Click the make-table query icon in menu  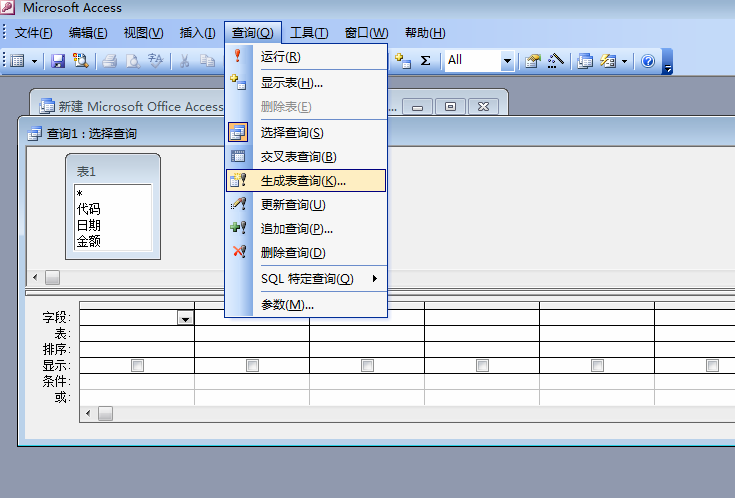(x=238, y=180)
